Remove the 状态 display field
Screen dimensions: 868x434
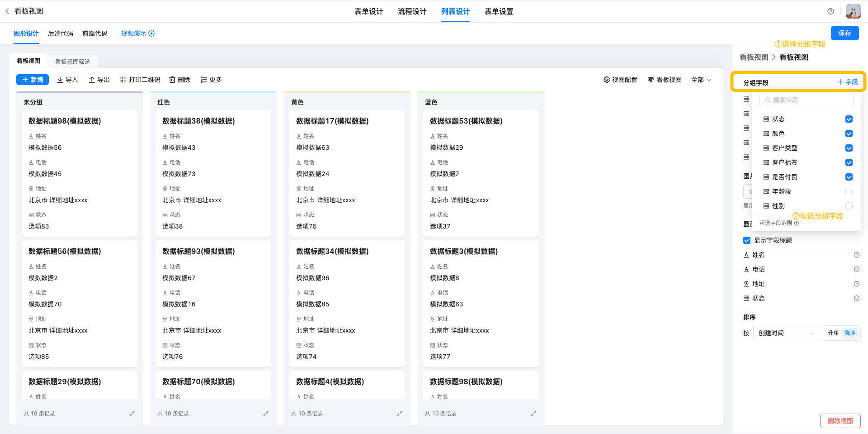click(x=856, y=298)
